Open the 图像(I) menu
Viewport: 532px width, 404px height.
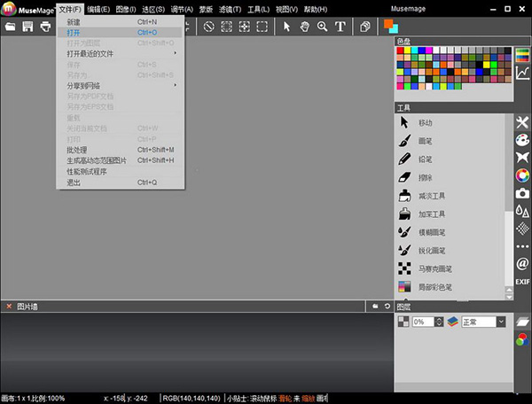pos(126,10)
